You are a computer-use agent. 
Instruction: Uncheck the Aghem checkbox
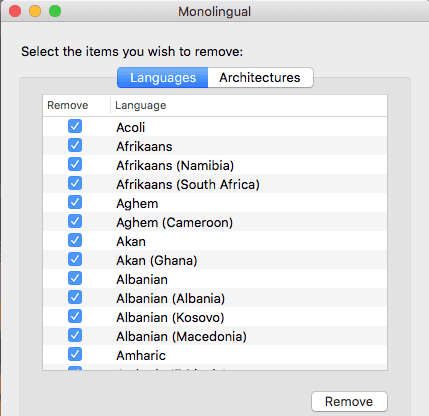(x=75, y=202)
